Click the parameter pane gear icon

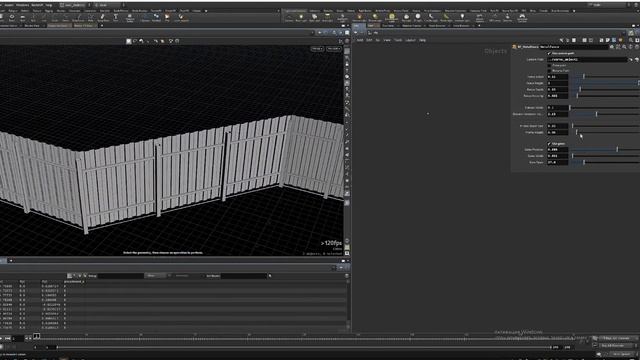point(611,47)
